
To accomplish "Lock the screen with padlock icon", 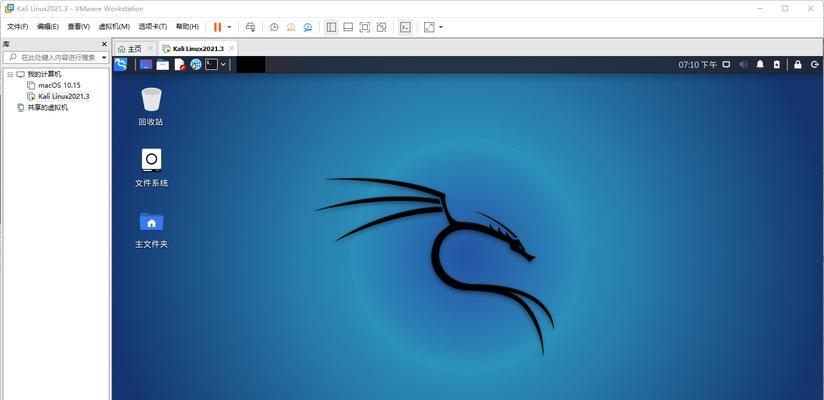I will (798, 65).
